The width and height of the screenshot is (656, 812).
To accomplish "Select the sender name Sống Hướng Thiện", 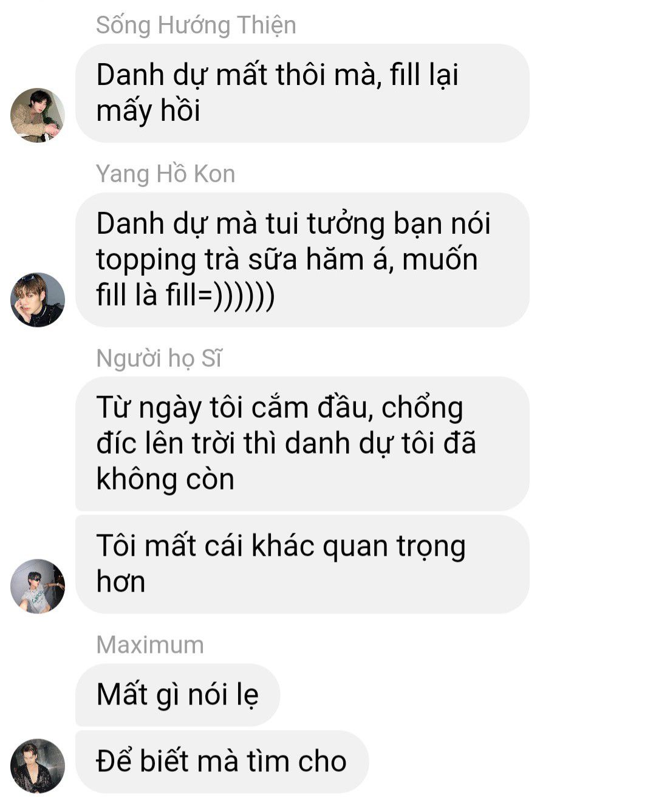I will [196, 25].
